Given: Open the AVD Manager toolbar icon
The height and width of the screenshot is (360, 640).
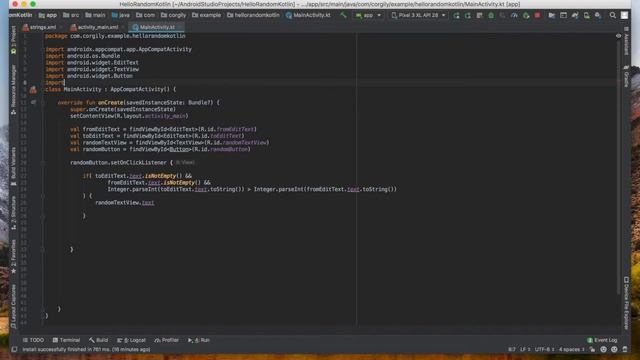Looking at the screenshot, I should [x=587, y=16].
